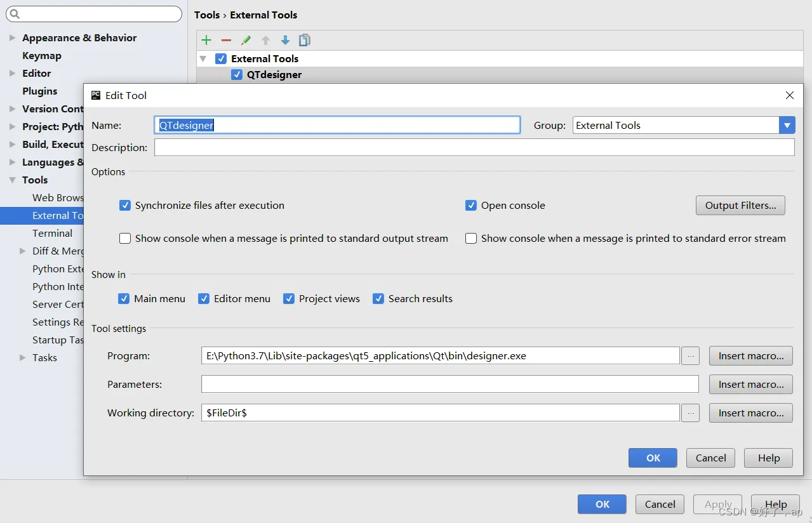Click the red minus remove tool icon
The width and height of the screenshot is (812, 523).
pos(226,41)
